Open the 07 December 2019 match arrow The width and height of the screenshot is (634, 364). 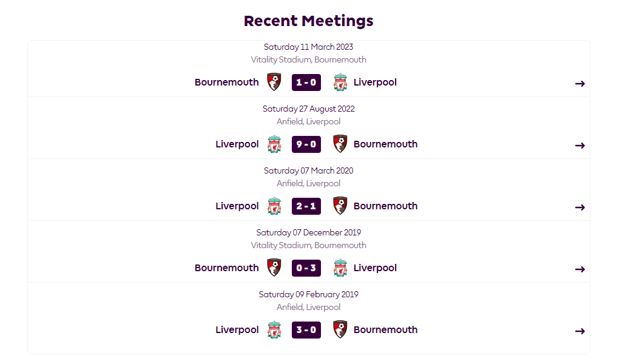click(x=580, y=269)
